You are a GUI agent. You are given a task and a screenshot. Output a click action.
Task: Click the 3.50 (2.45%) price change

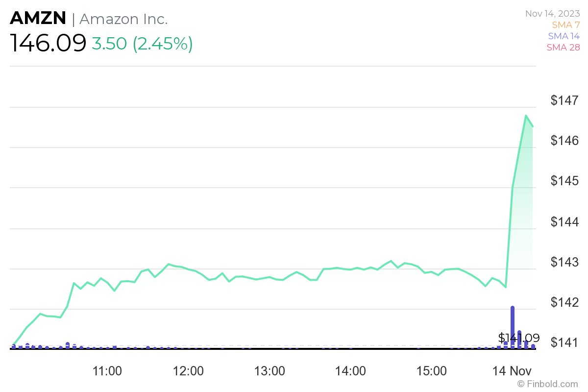[142, 44]
